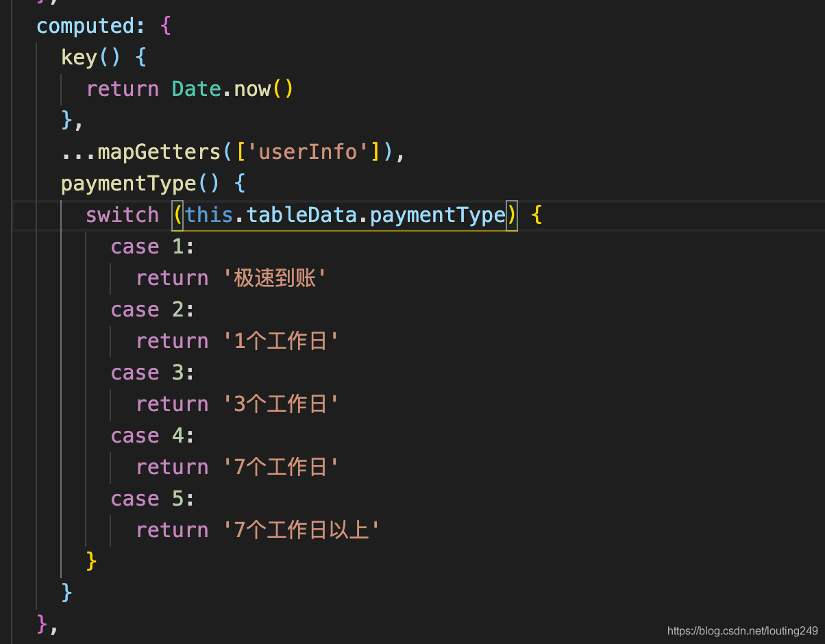Click the word computed in the code

pos(85,26)
